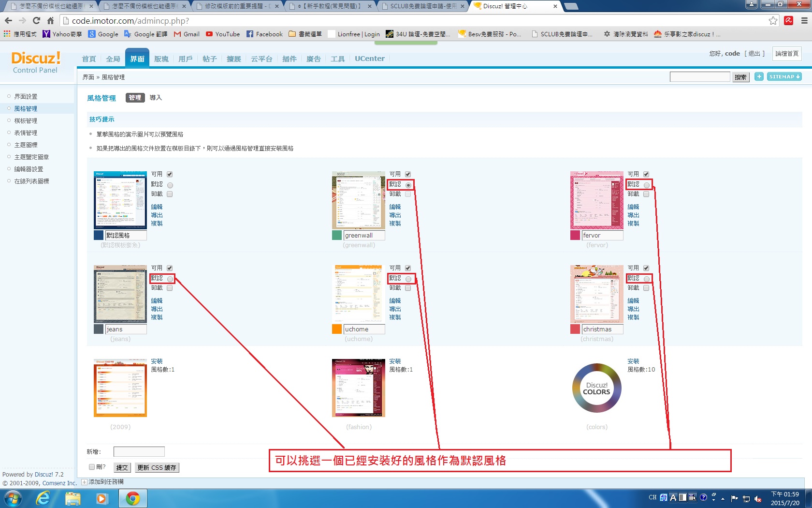The height and width of the screenshot is (508, 812).
Task: Reload the page with the refresh icon
Action: [x=36, y=21]
